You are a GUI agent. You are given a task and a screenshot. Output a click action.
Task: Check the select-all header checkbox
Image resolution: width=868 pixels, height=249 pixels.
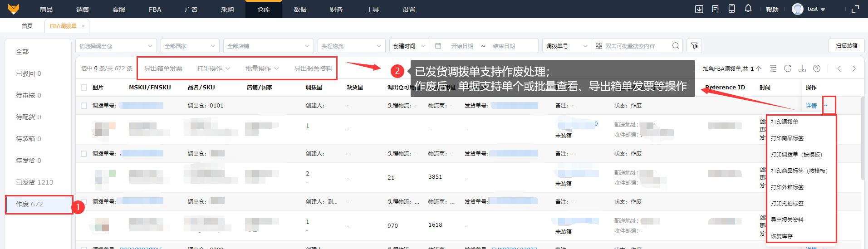(84, 88)
